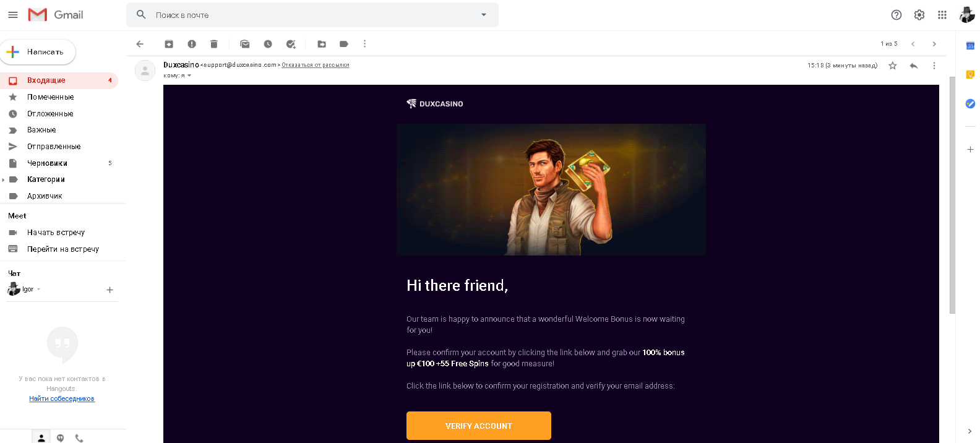Report the message as spam
This screenshot has width=980, height=443.
point(192,44)
